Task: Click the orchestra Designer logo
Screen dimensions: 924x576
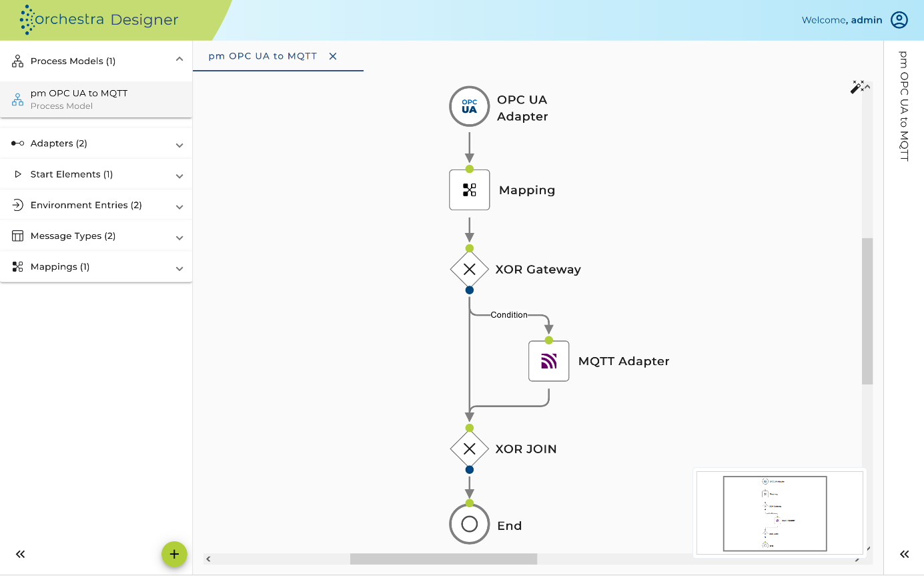Action: pos(99,20)
